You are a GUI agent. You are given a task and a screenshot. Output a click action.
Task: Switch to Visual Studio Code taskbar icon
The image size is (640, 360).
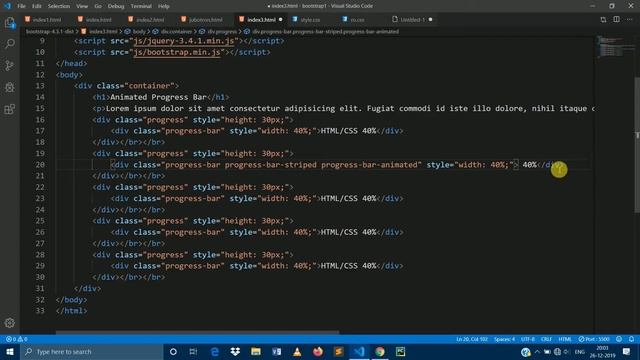point(359,352)
